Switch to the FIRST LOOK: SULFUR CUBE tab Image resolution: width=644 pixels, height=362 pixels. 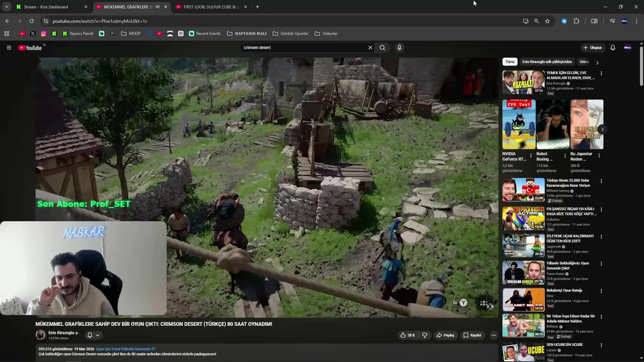click(x=211, y=7)
